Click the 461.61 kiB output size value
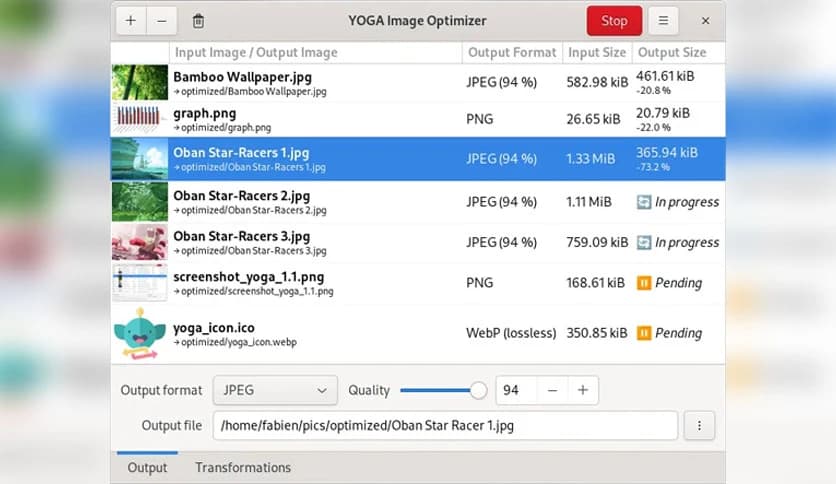This screenshot has width=836, height=484. tap(665, 76)
